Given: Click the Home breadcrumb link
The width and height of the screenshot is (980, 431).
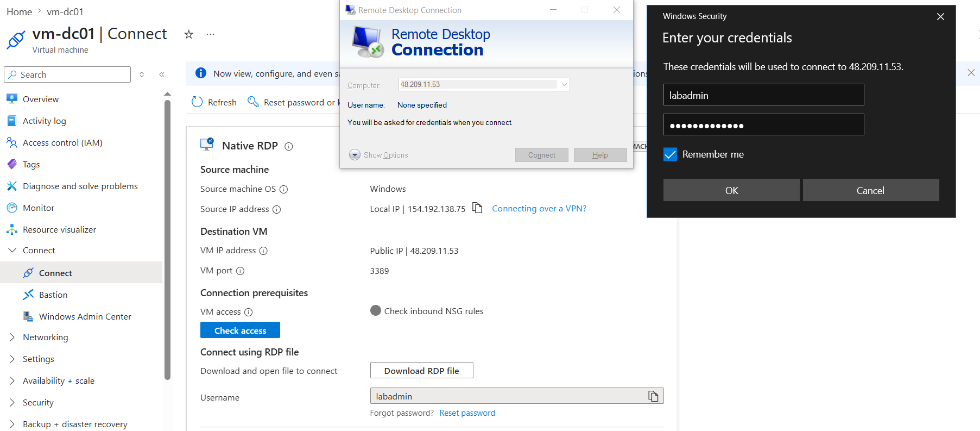Looking at the screenshot, I should (x=19, y=11).
